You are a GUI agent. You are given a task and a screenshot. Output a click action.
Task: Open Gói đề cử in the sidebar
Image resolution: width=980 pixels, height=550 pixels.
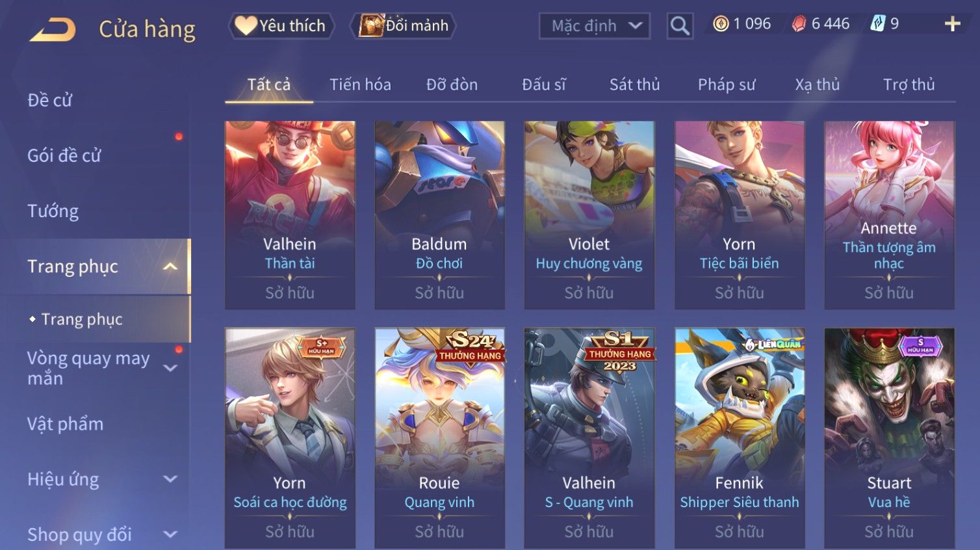coord(64,156)
